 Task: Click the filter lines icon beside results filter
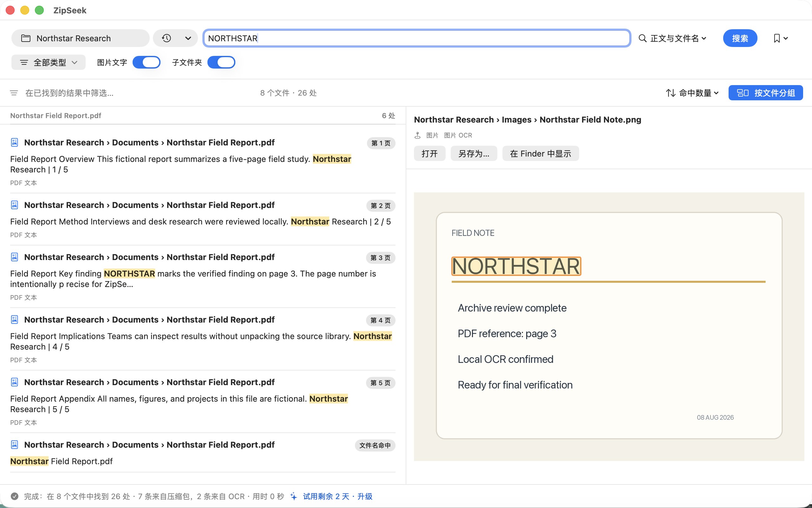pos(14,93)
